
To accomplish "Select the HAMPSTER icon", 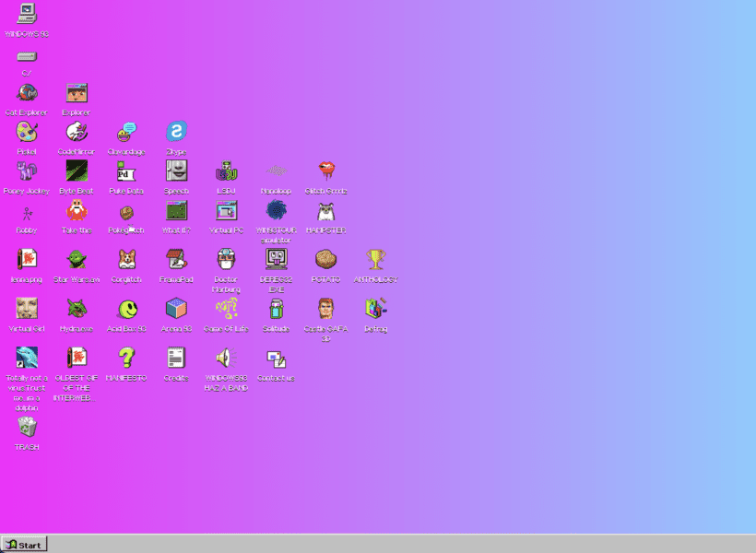I will click(325, 211).
